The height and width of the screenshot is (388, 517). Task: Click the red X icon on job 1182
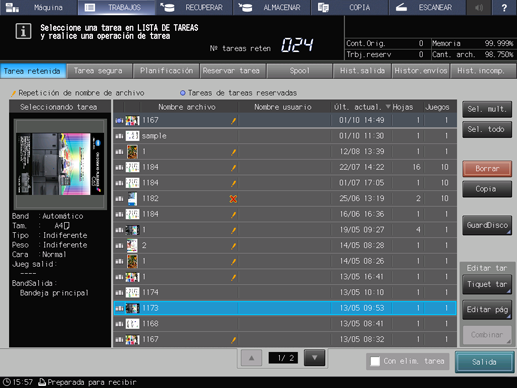[x=233, y=199]
